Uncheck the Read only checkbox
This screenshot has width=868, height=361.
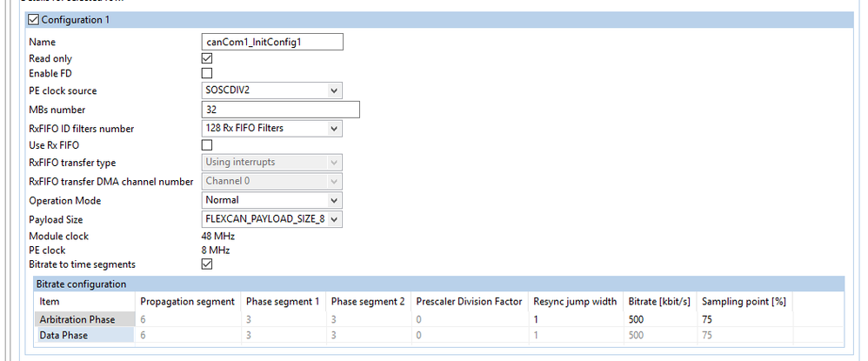[207, 58]
